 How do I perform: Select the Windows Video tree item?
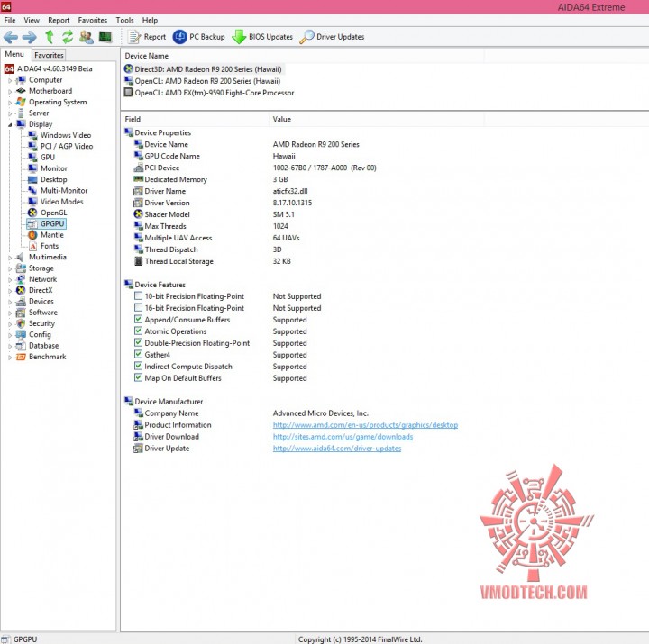pyautogui.click(x=66, y=135)
